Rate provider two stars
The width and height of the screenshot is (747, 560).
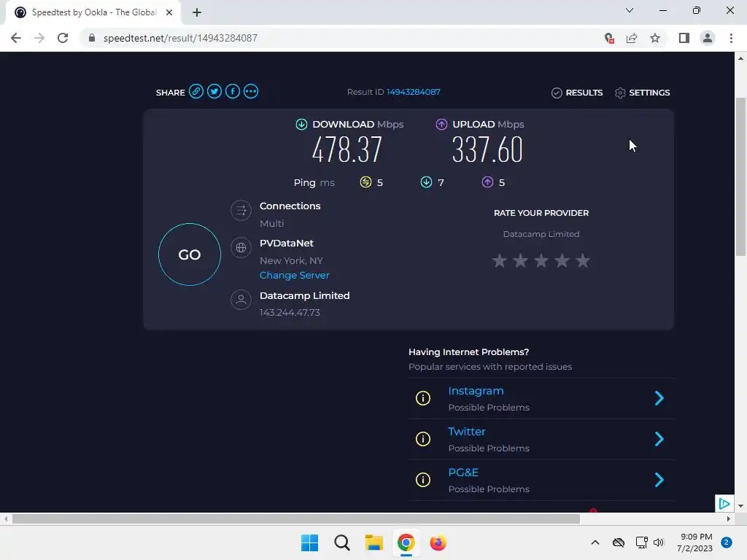coord(520,260)
